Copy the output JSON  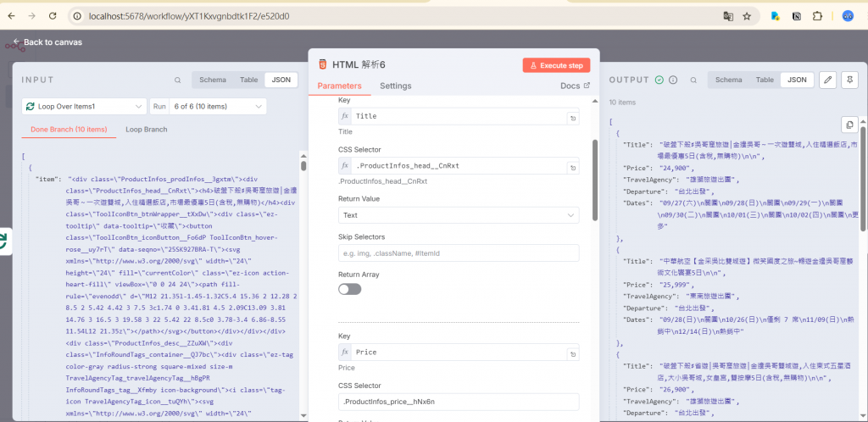click(x=849, y=125)
